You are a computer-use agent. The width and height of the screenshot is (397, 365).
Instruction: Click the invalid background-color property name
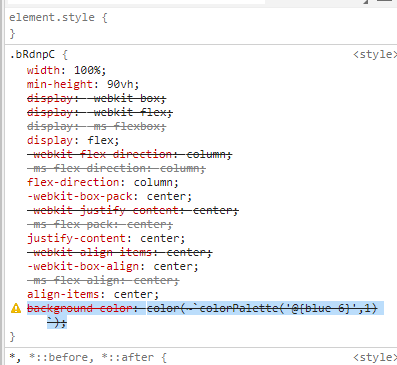80,308
